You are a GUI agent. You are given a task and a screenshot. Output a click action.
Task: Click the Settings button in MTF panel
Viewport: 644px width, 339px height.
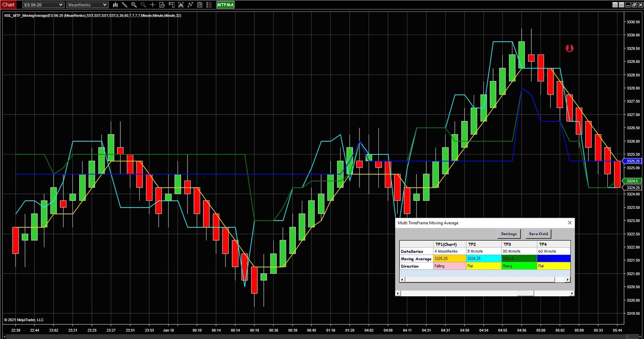pos(509,234)
